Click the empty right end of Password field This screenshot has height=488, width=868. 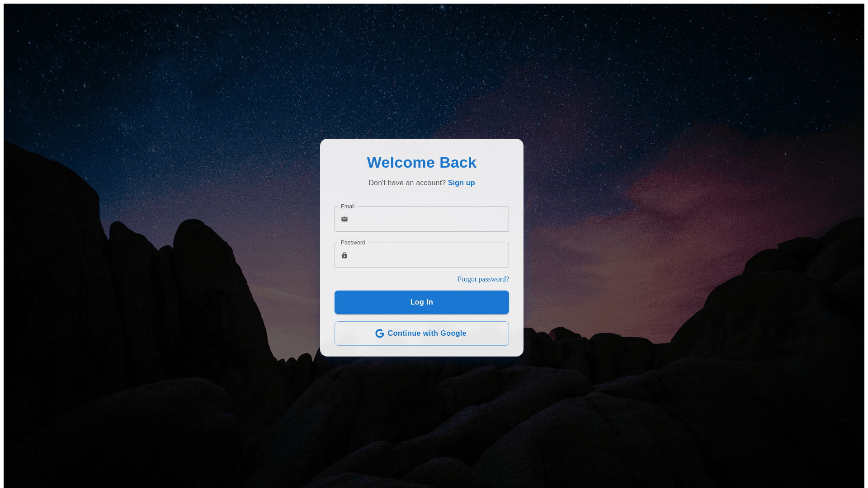(488, 255)
